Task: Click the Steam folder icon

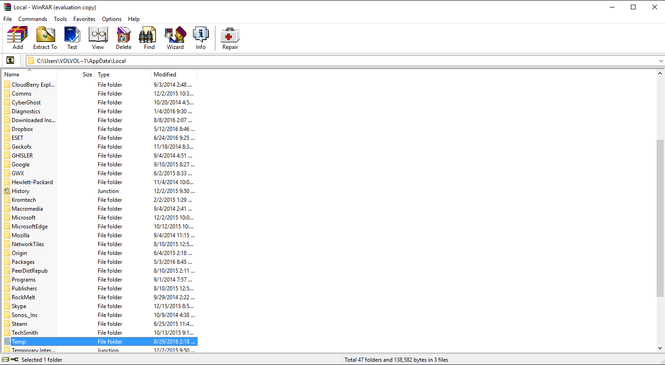Action: 7,324
